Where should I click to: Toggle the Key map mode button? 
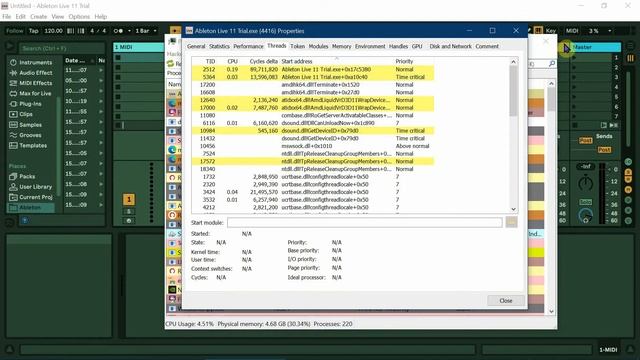(551, 31)
